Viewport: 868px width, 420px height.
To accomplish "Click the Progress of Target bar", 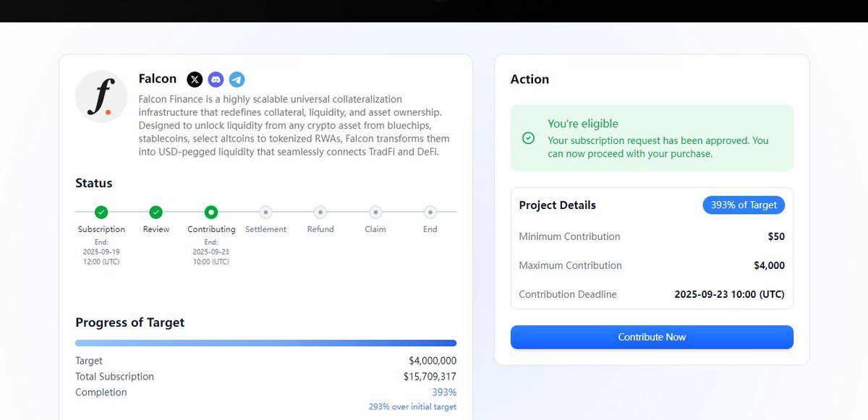I will 265,343.
